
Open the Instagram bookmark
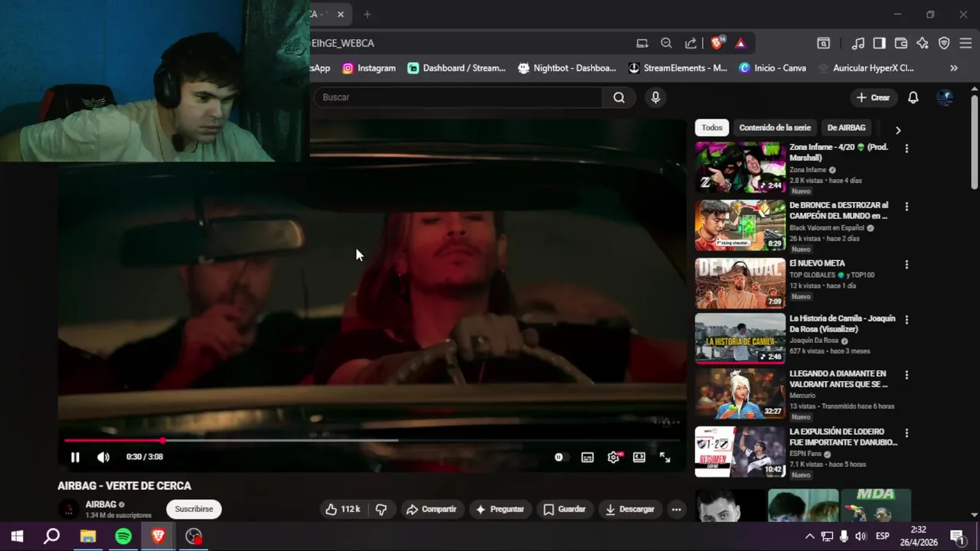click(x=369, y=68)
